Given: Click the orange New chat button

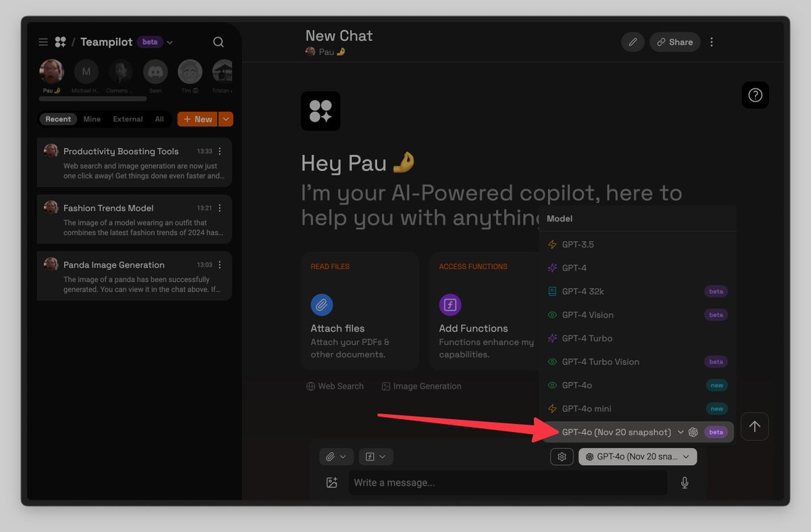Looking at the screenshot, I should tap(198, 119).
